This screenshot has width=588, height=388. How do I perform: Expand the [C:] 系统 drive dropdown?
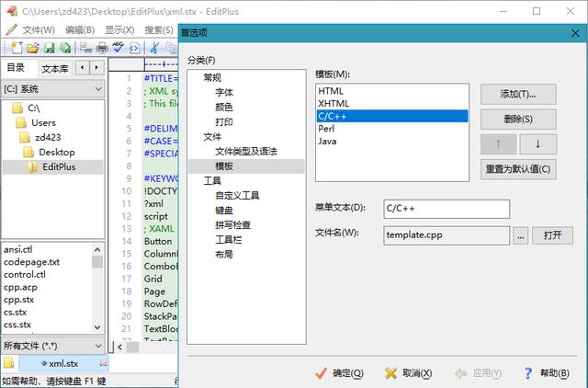coord(53,89)
